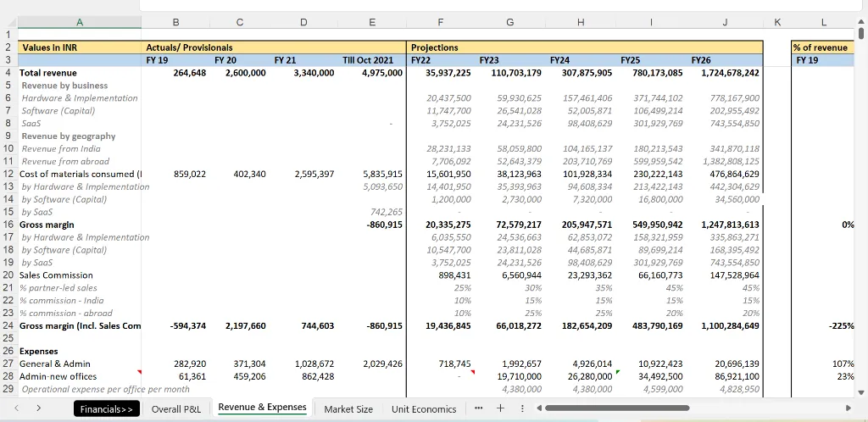Add a new sheet with plus button
The height and width of the screenshot is (422, 868).
500,409
